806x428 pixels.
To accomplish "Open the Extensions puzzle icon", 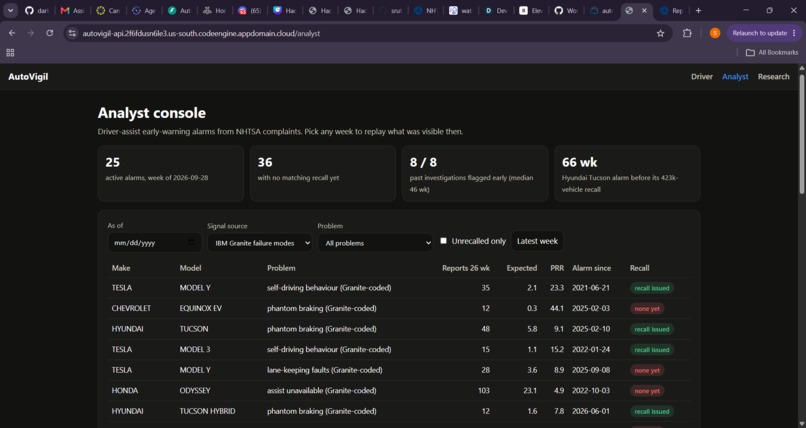I will point(687,33).
